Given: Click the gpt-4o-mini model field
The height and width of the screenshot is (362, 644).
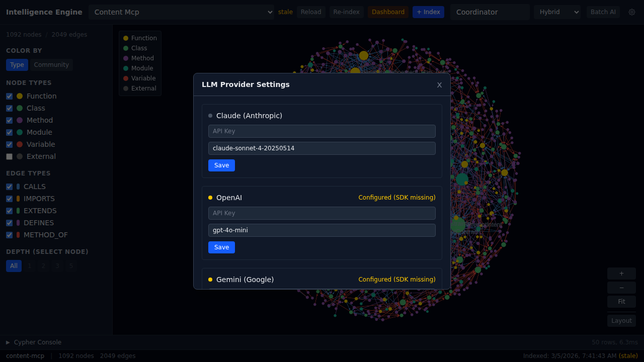Looking at the screenshot, I should [x=322, y=230].
